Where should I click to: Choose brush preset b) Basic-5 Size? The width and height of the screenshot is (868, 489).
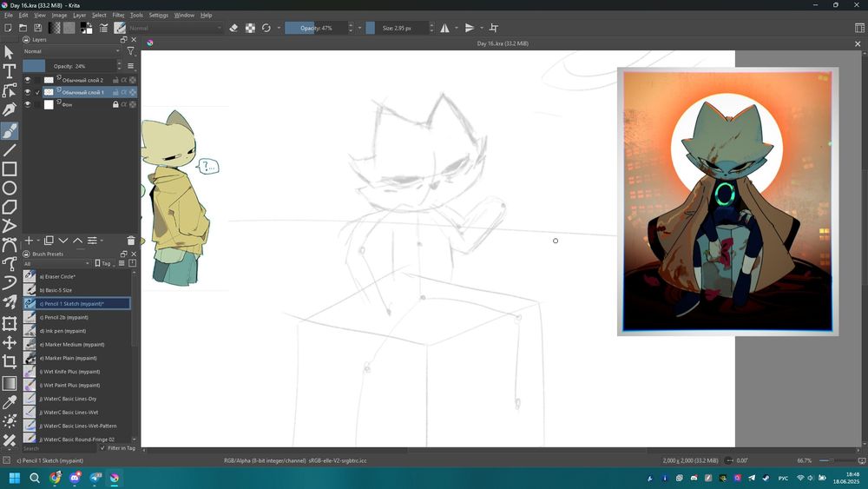(76, 289)
